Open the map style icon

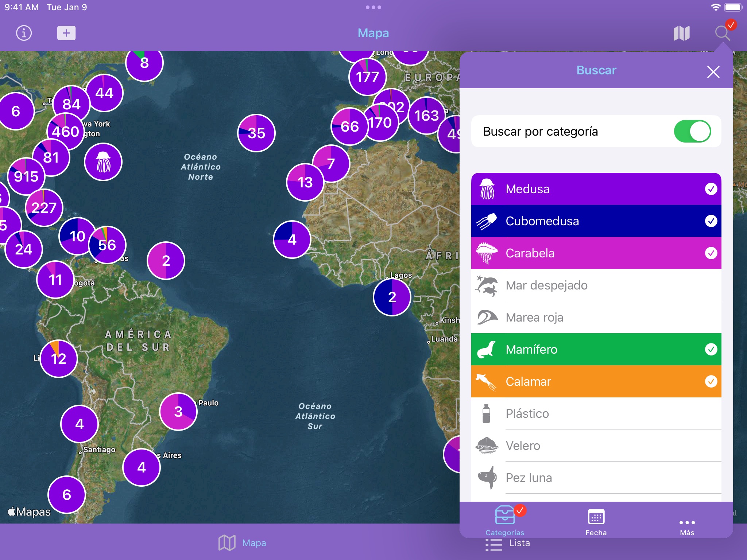point(681,33)
